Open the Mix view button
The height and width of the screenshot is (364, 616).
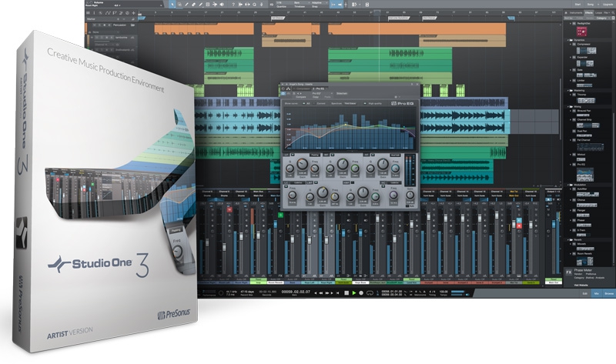[596, 294]
